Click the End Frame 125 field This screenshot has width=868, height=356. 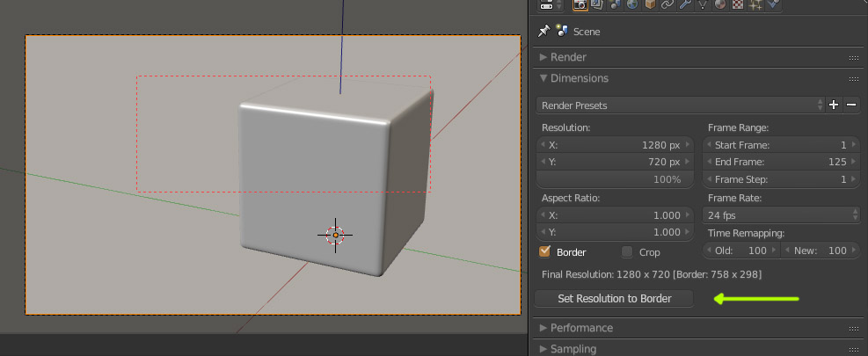781,162
